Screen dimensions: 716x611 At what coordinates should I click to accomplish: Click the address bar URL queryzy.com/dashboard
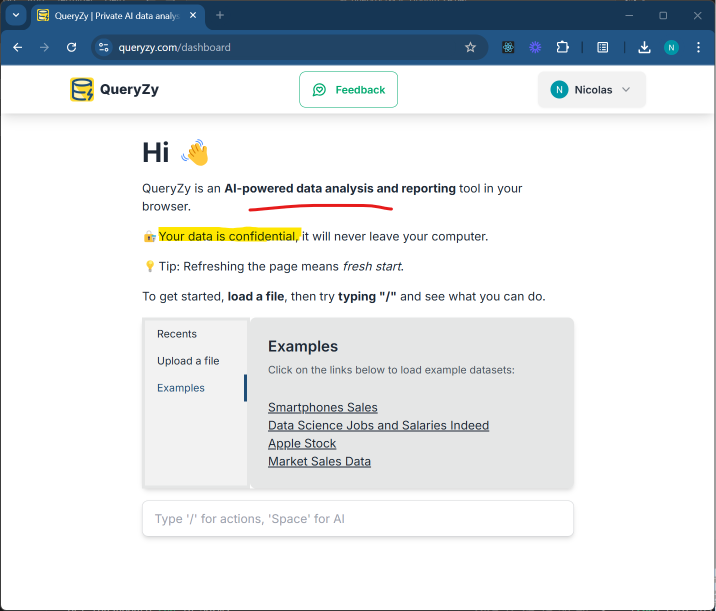click(x=174, y=47)
